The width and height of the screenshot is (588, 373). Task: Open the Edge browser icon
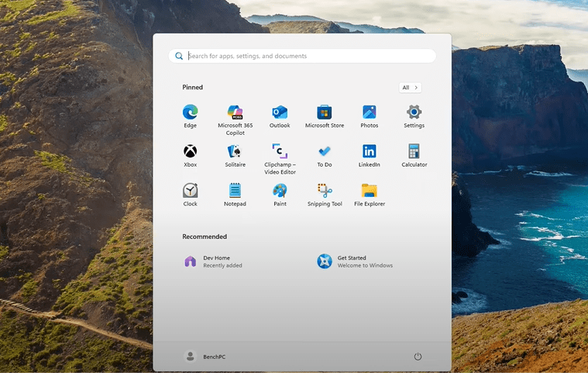(190, 112)
